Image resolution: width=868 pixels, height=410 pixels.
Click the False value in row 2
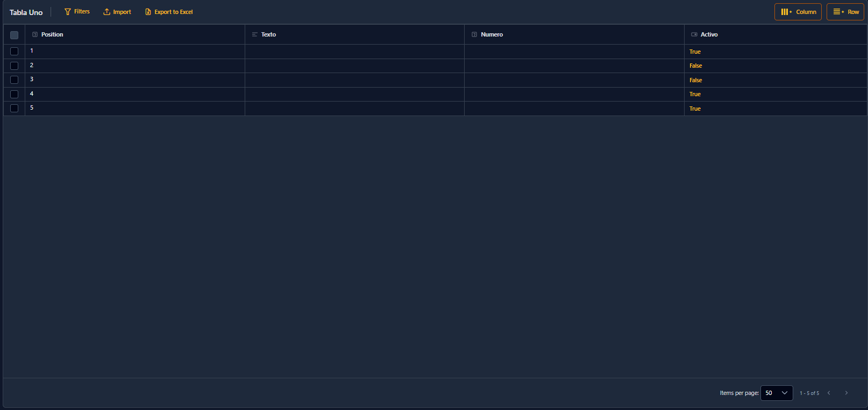[x=695, y=66]
